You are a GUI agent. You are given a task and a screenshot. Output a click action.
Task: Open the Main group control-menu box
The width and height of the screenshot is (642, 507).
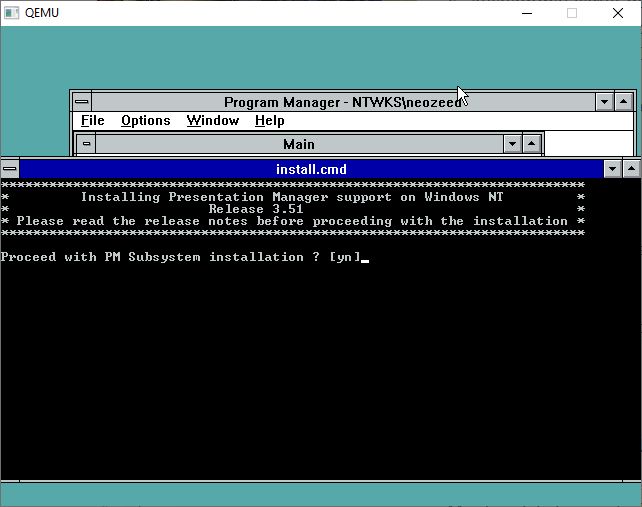(x=86, y=144)
